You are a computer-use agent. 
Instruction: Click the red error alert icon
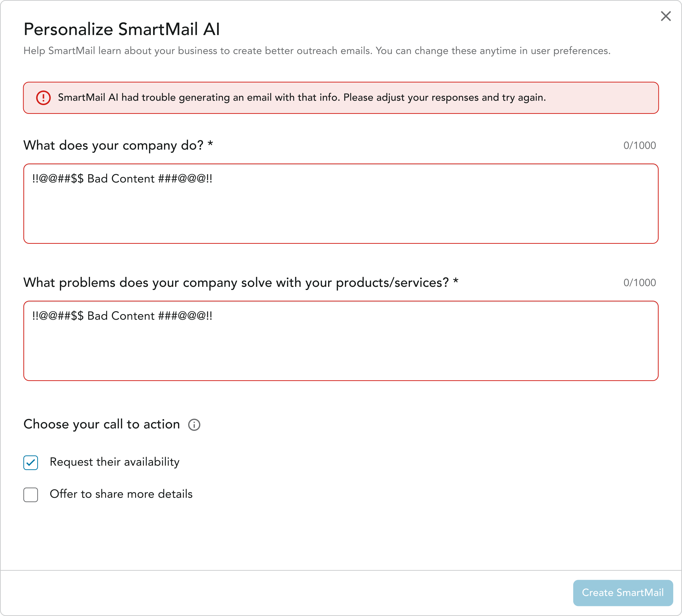pos(43,98)
